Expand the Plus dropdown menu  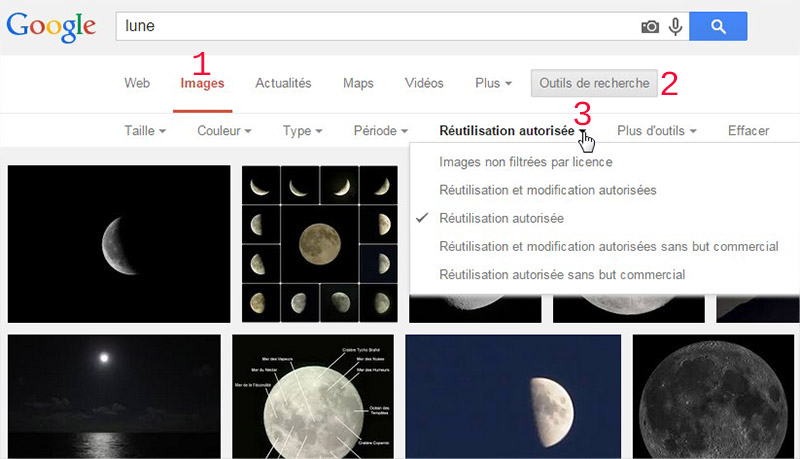pyautogui.click(x=493, y=83)
